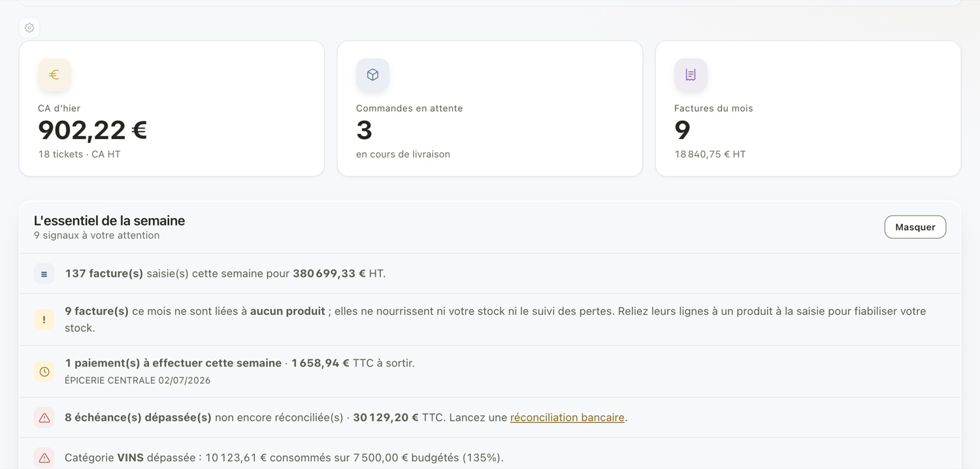Click the aucun produit warning text
This screenshot has height=469, width=980.
coord(287,312)
